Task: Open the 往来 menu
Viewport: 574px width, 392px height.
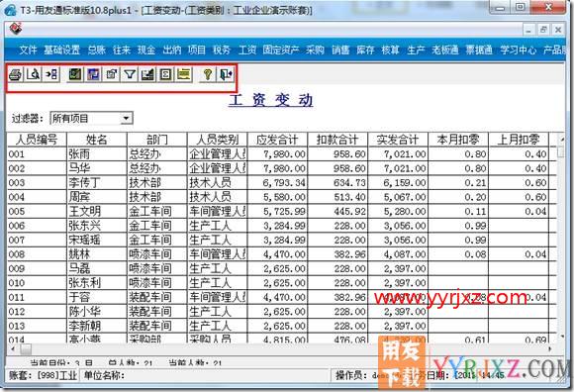Action: point(122,49)
